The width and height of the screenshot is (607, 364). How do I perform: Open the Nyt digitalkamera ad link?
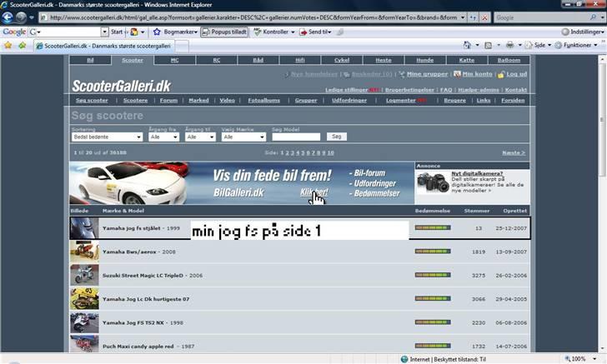click(x=477, y=173)
